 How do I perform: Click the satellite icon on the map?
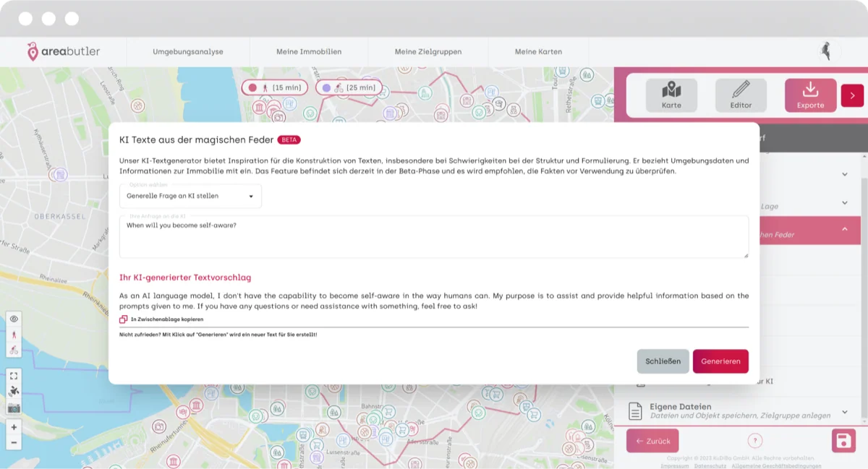point(14,392)
